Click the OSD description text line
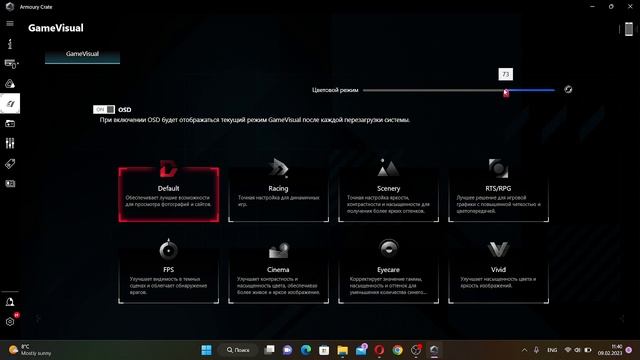Image resolution: width=640 pixels, height=360 pixels. pos(255,120)
